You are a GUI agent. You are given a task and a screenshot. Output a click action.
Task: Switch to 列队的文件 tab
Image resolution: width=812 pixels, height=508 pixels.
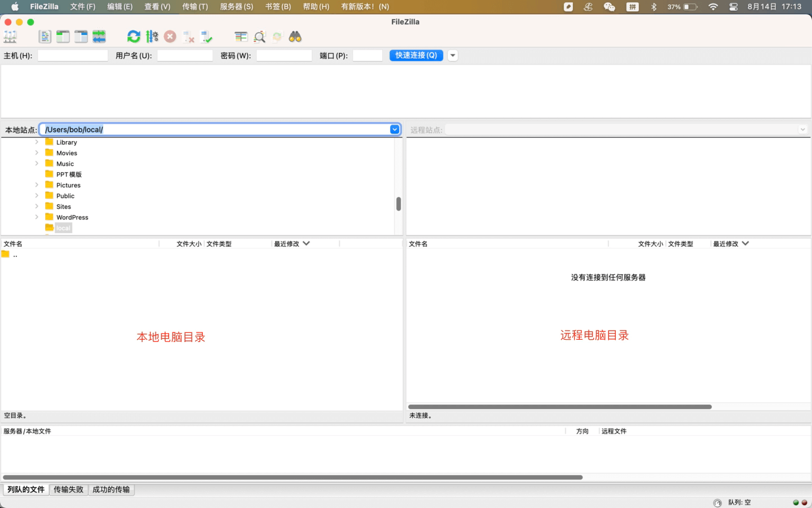pyautogui.click(x=26, y=489)
